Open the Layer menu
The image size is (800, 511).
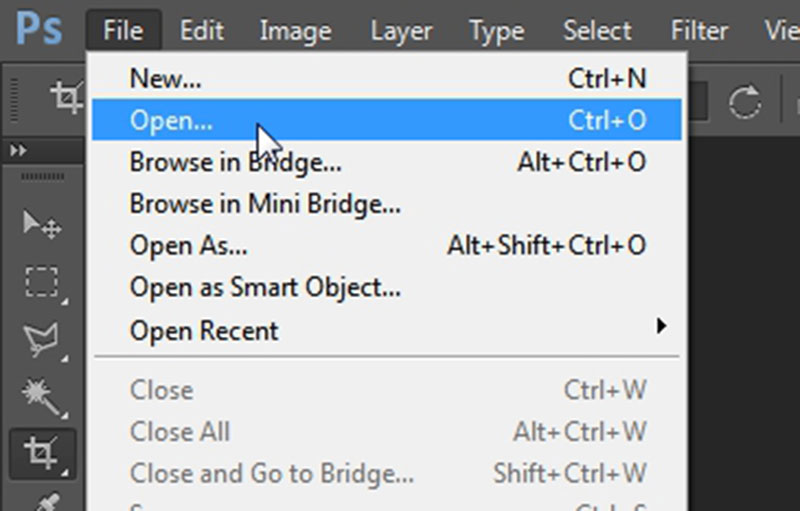click(401, 31)
